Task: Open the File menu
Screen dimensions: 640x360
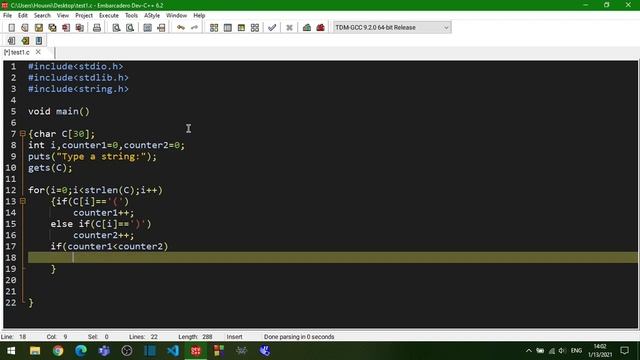Action: click(7, 16)
